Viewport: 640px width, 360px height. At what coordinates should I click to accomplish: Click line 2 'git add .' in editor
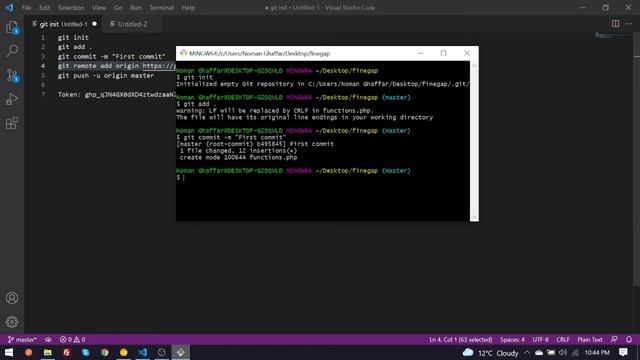point(75,47)
